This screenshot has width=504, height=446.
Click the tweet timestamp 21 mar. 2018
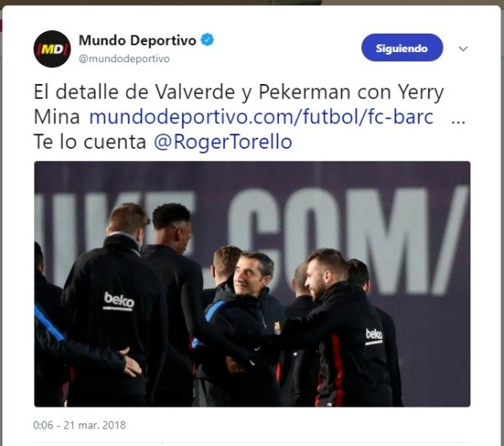tap(80, 425)
